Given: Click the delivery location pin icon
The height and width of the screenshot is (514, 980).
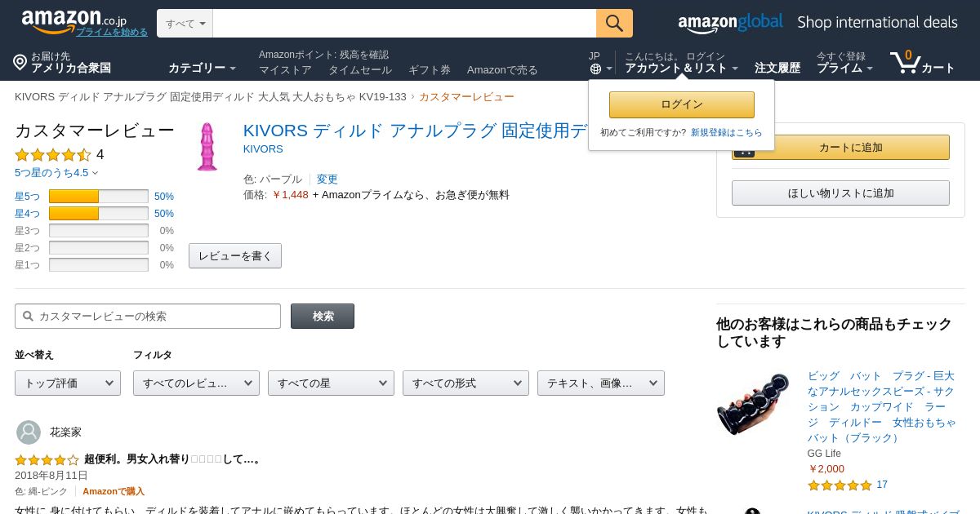Looking at the screenshot, I should [x=20, y=63].
